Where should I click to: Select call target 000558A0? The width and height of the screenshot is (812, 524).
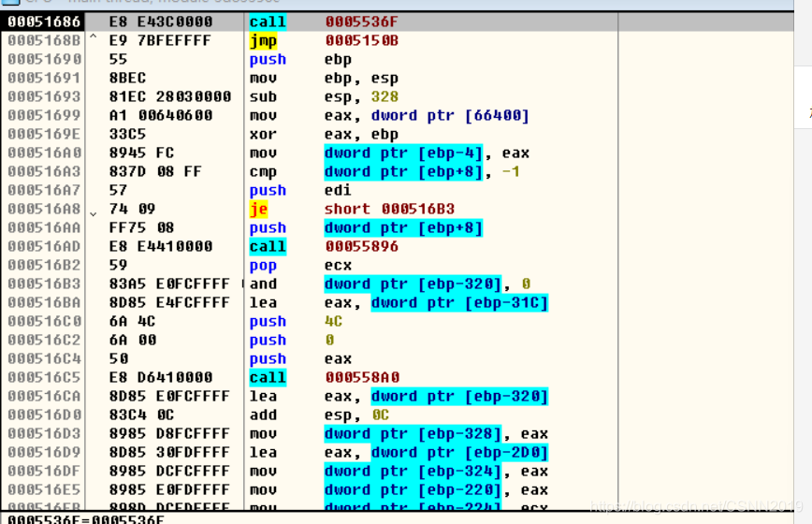[x=361, y=377]
